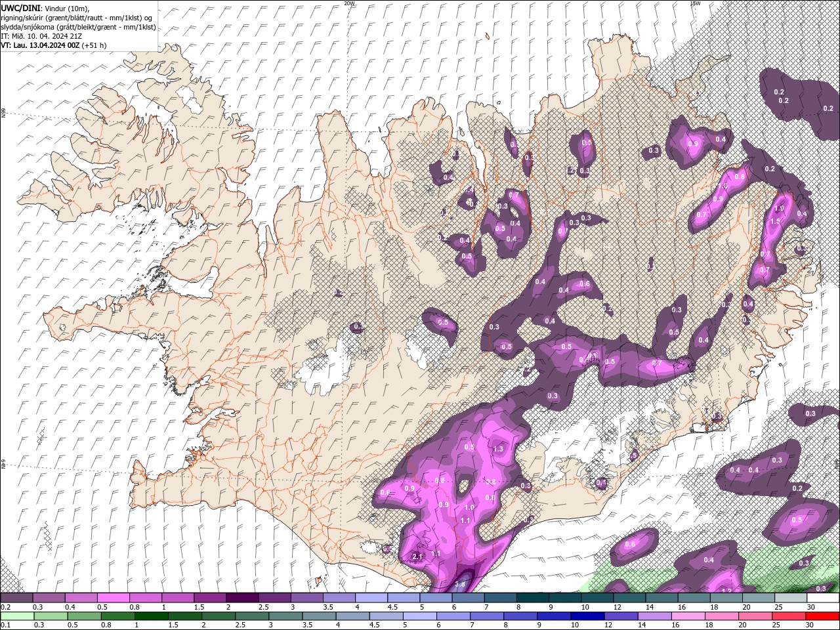
Task: Click the 2.1 snowfall value near south coast
Action: (417, 556)
